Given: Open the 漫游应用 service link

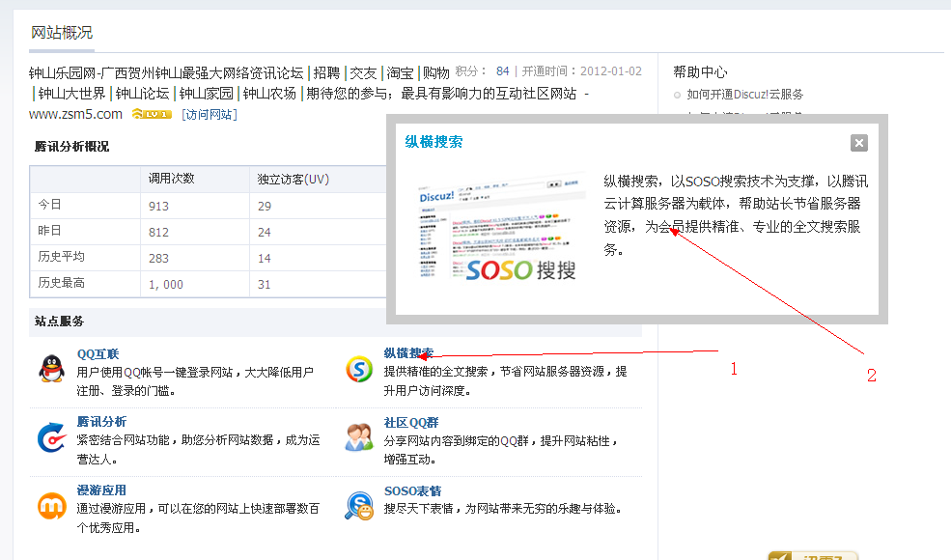Looking at the screenshot, I should [101, 490].
